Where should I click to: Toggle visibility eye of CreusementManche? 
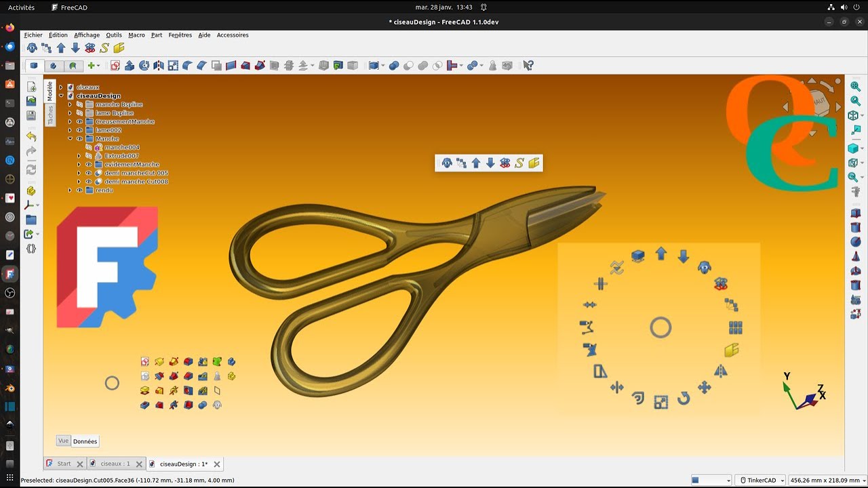coord(79,121)
